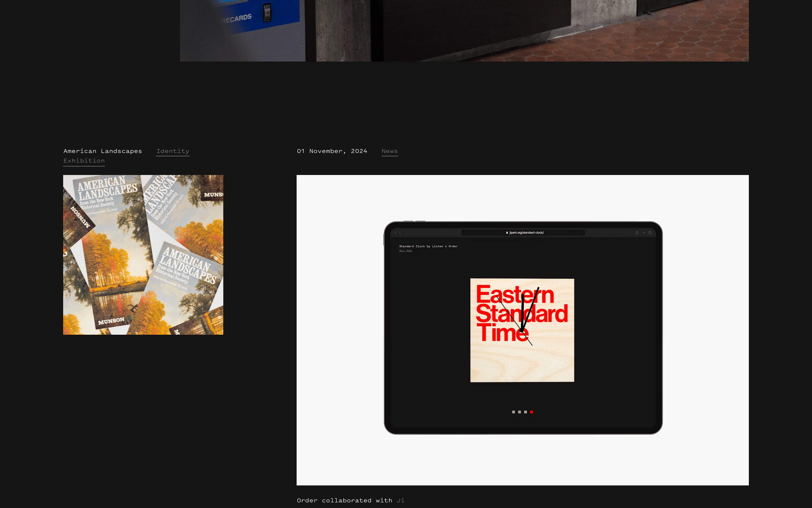812x508 pixels.
Task: Click the 'Order collaborated with' caption text
Action: pos(345,501)
